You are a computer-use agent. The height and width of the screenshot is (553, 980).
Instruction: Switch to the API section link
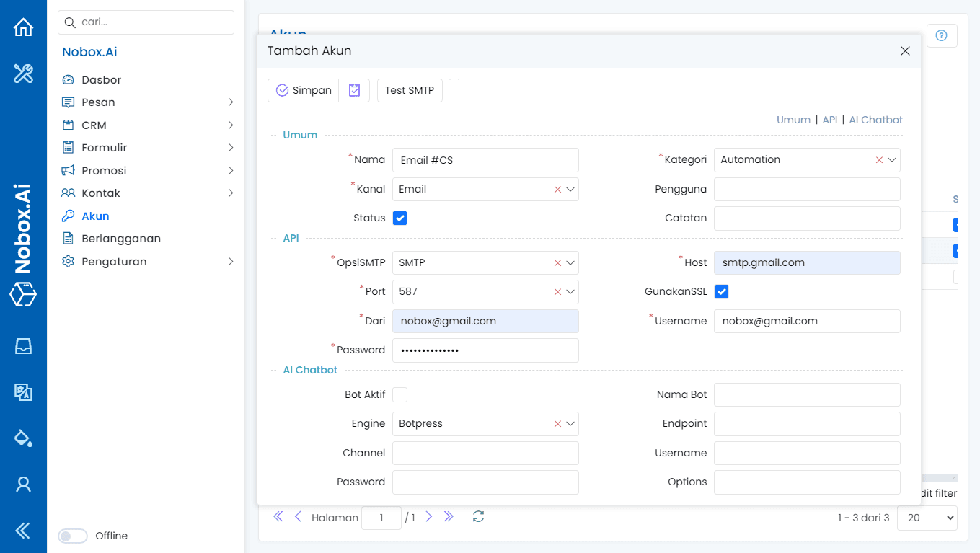tap(830, 120)
